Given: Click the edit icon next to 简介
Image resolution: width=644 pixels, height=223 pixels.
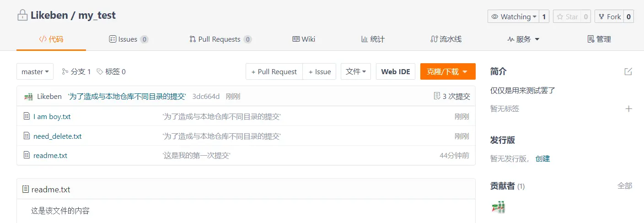Looking at the screenshot, I should pyautogui.click(x=628, y=71).
